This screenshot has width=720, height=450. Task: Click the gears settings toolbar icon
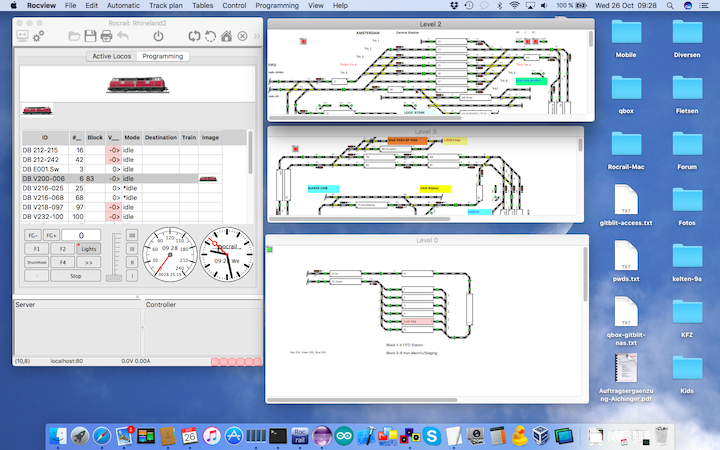pos(38,36)
